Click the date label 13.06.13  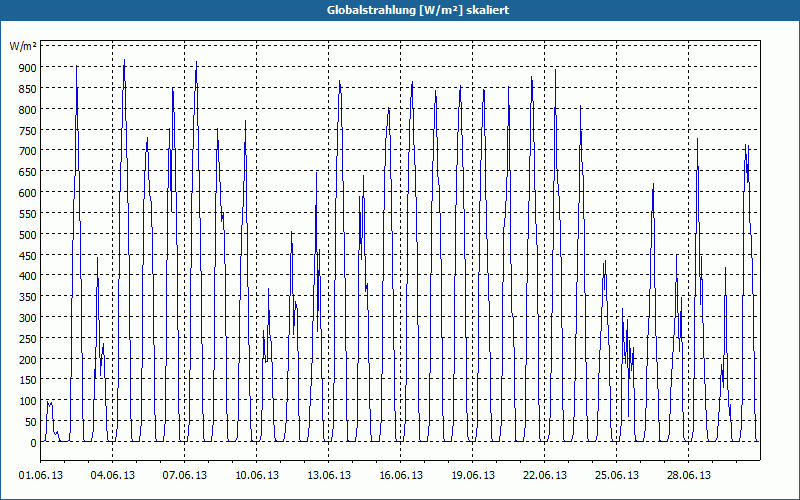[329, 476]
